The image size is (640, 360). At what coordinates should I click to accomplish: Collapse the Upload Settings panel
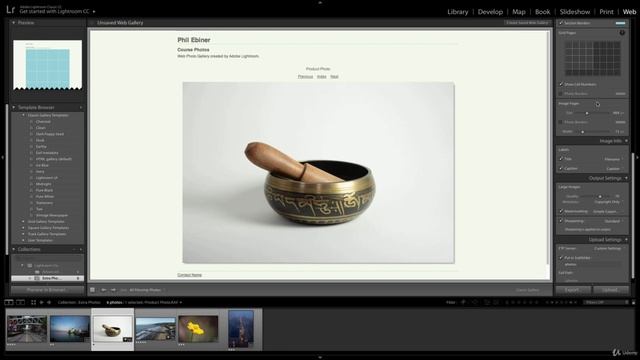click(x=626, y=240)
